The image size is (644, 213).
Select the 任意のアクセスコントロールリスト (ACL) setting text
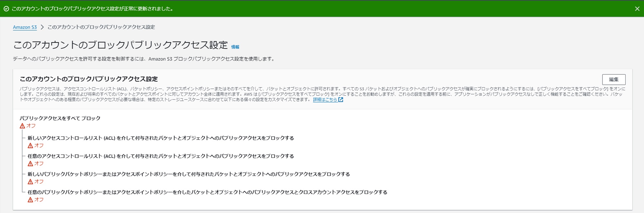pos(161,156)
